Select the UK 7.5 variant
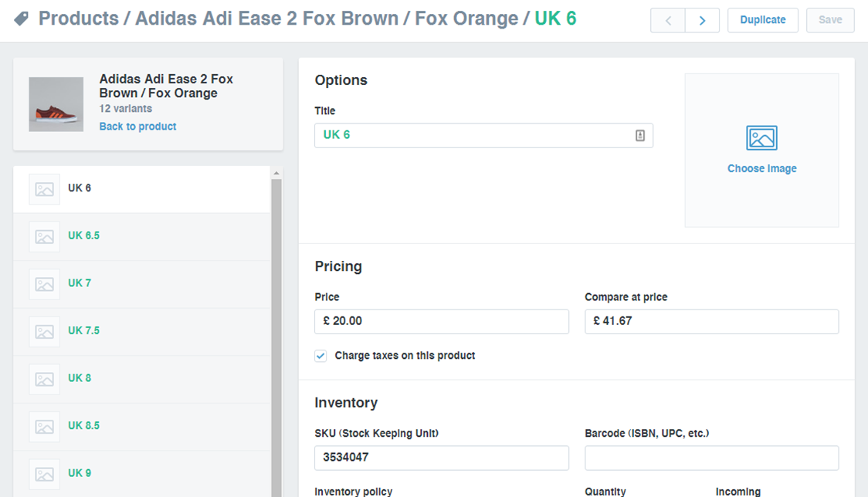The image size is (868, 497). pyautogui.click(x=142, y=332)
